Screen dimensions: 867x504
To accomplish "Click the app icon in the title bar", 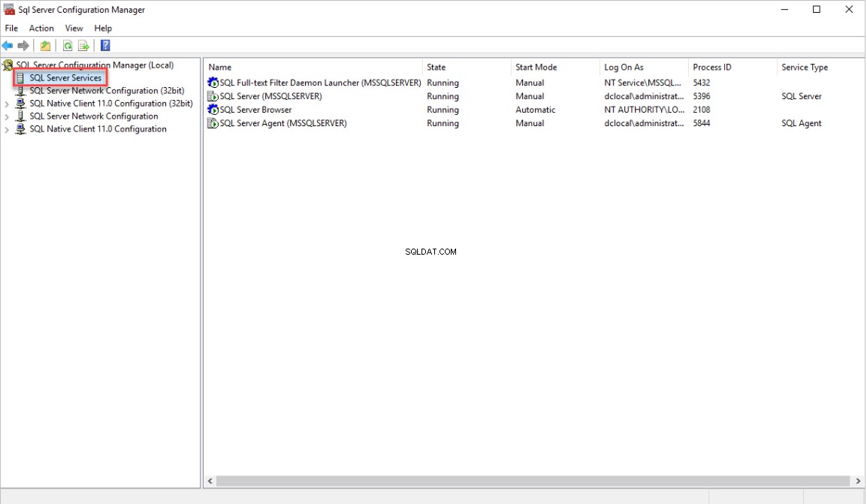I will [9, 10].
